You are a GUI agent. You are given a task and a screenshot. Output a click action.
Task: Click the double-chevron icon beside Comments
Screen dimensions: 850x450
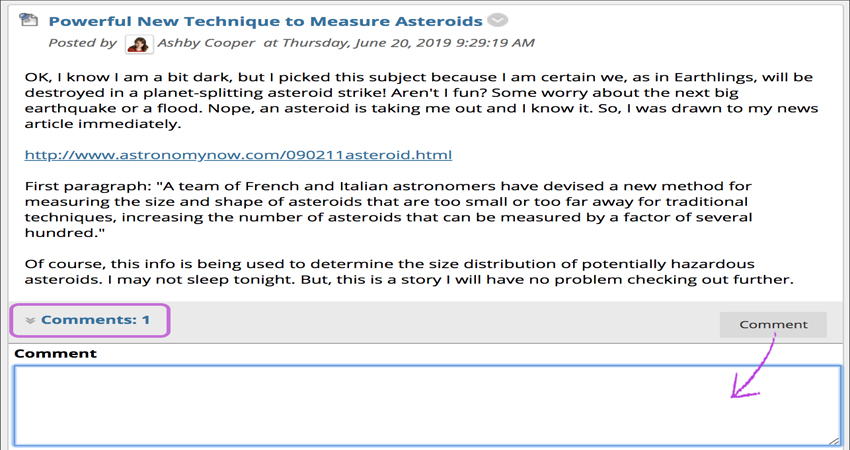[30, 320]
